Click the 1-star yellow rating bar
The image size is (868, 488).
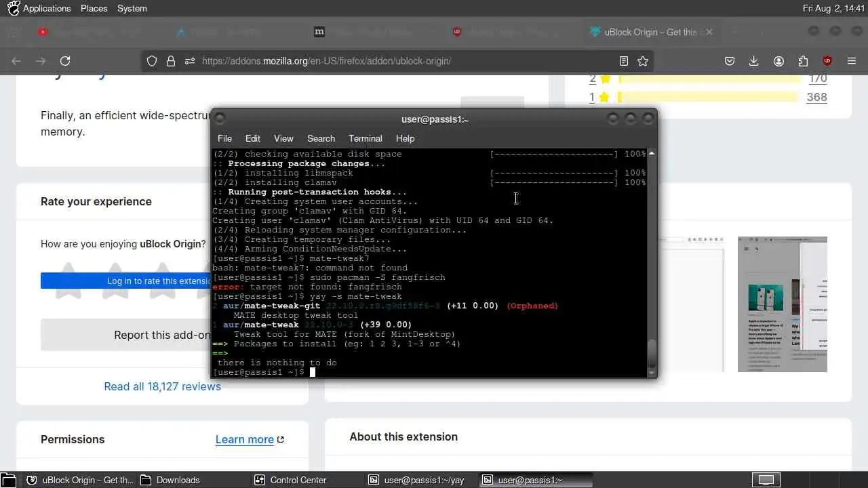(708, 97)
